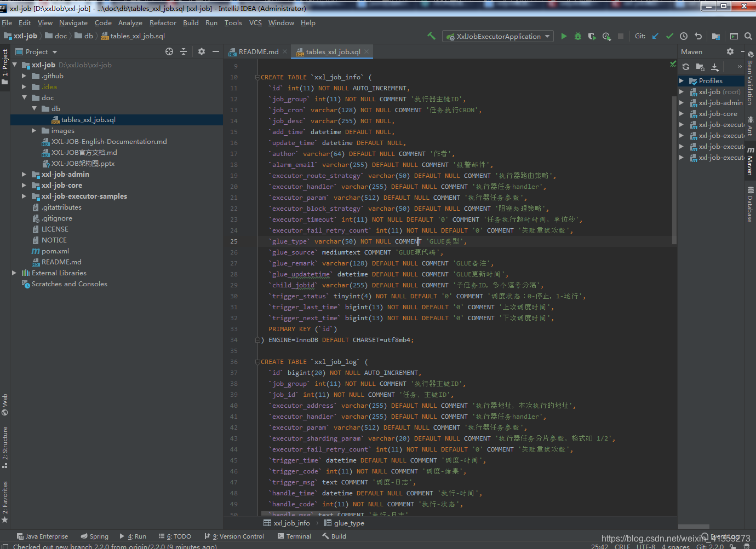756x549 pixels.
Task: Open the Terminal tool window
Action: click(294, 536)
